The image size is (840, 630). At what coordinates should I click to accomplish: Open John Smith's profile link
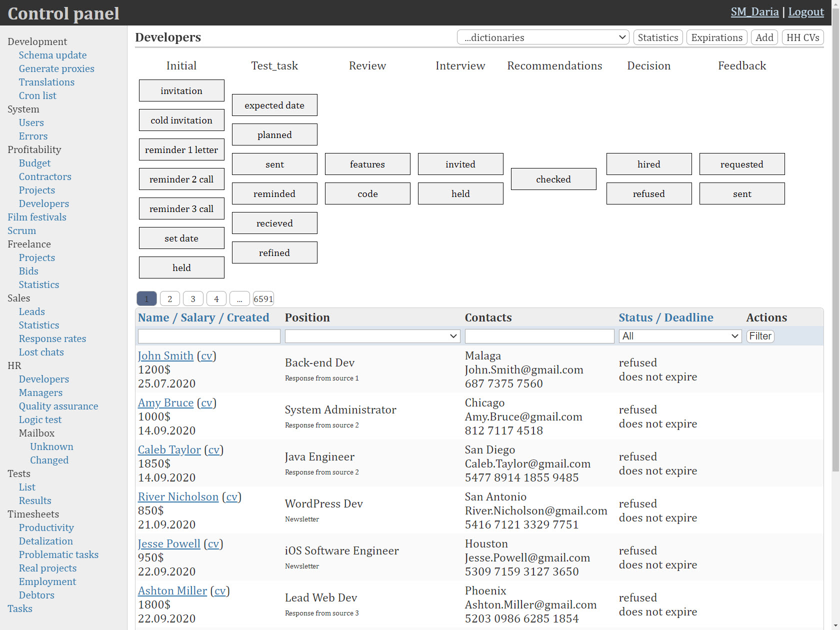pos(165,356)
